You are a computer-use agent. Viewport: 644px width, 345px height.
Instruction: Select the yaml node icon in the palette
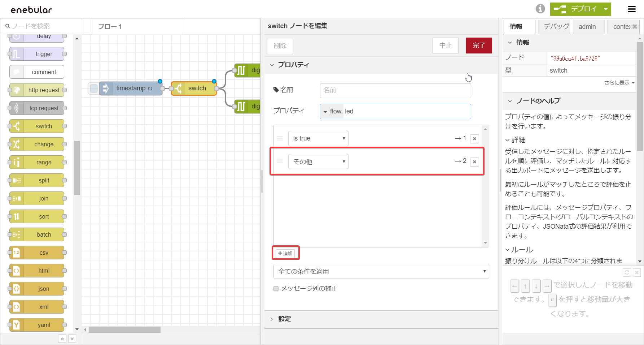point(17,325)
